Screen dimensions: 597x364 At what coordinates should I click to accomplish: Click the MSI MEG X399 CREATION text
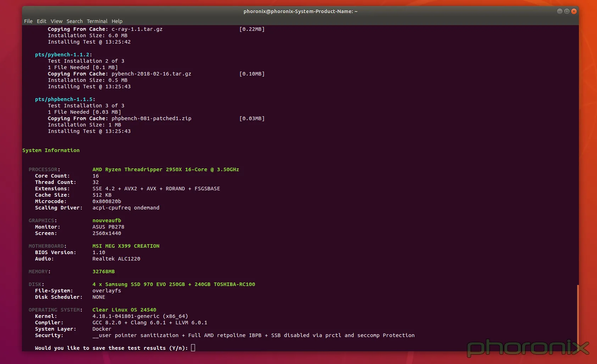click(126, 246)
